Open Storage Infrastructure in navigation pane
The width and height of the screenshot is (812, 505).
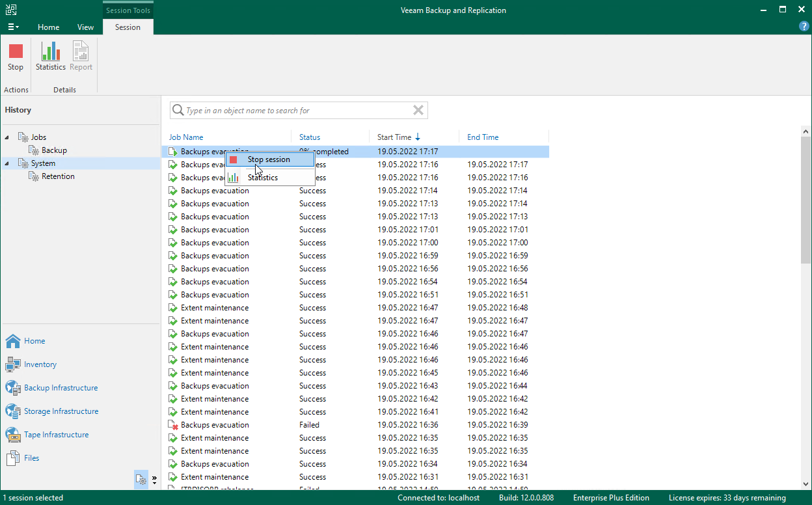pos(61,411)
